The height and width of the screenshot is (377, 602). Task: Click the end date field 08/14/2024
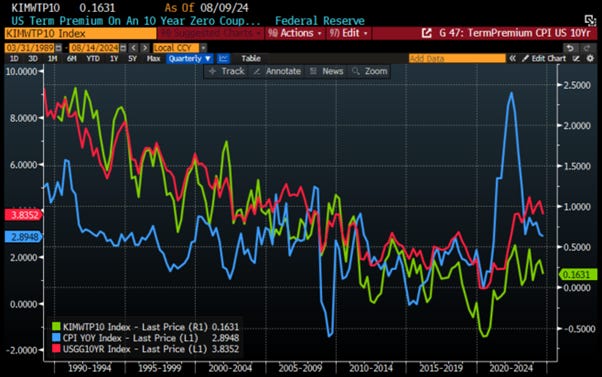click(94, 48)
